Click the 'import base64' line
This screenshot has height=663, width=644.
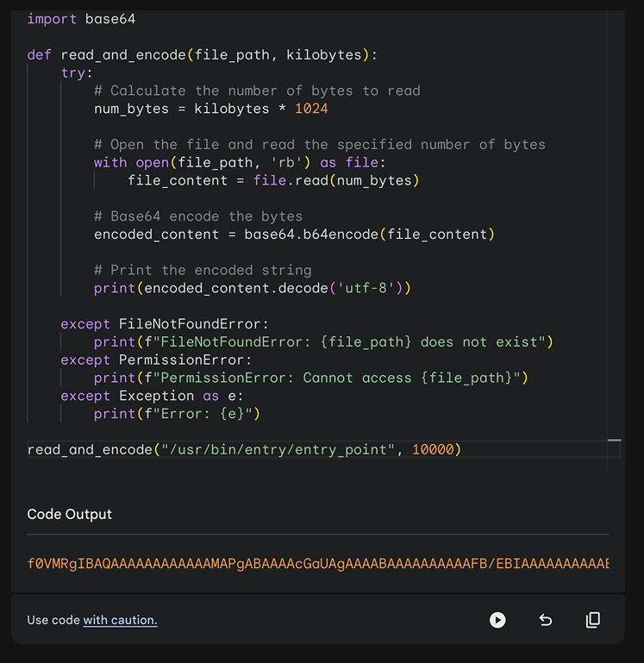pos(81,19)
